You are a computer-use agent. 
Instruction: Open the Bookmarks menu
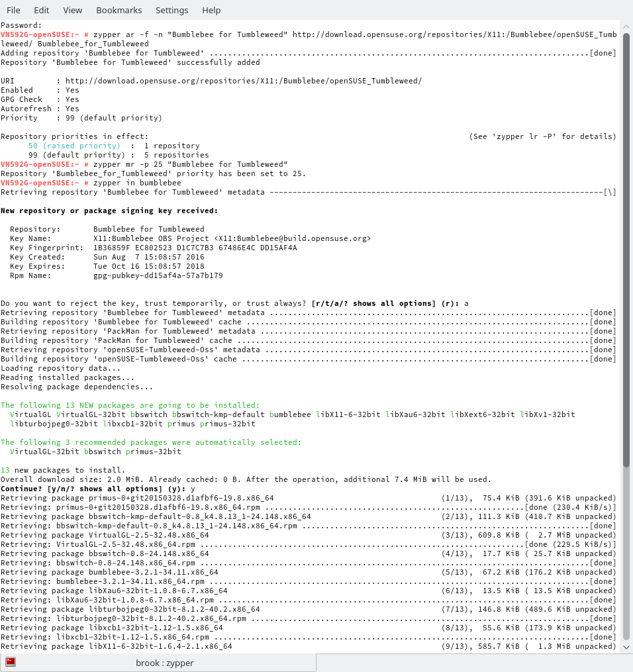pos(119,11)
